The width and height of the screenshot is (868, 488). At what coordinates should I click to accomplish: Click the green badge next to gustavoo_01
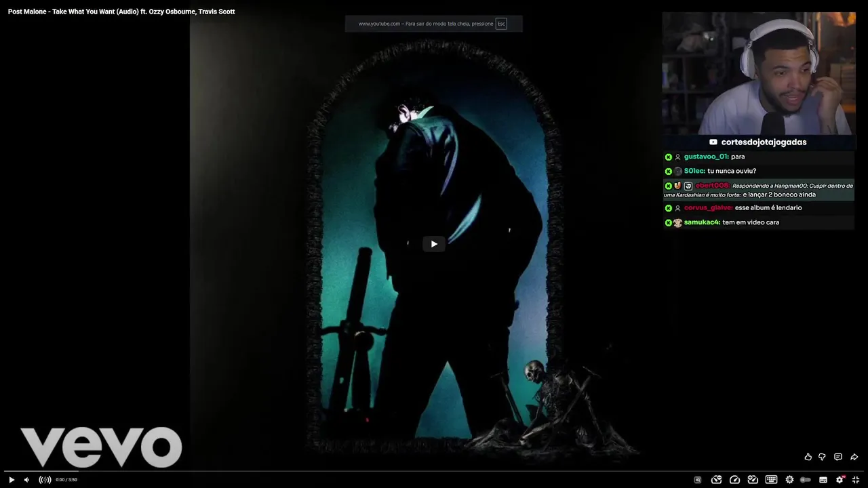[669, 157]
